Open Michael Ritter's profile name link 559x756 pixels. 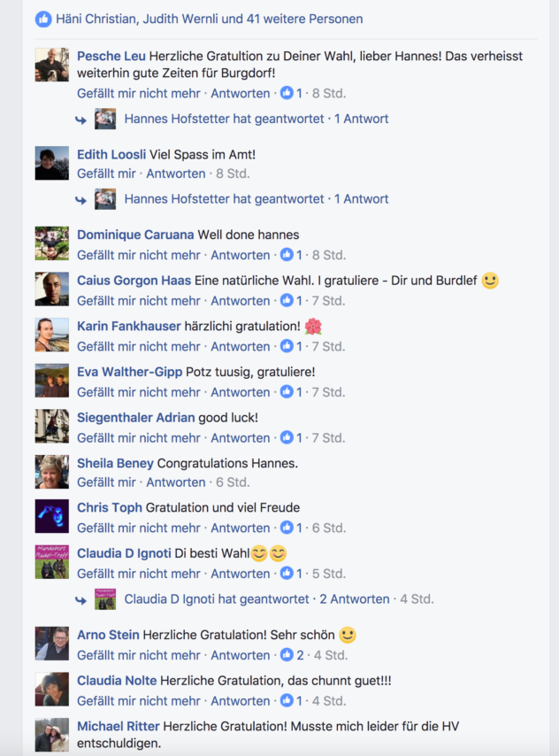click(x=118, y=726)
